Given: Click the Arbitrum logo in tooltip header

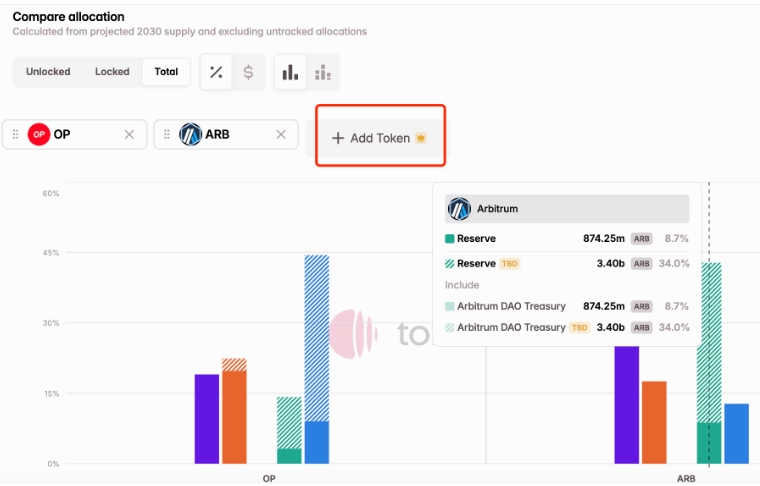Looking at the screenshot, I should pos(459,209).
